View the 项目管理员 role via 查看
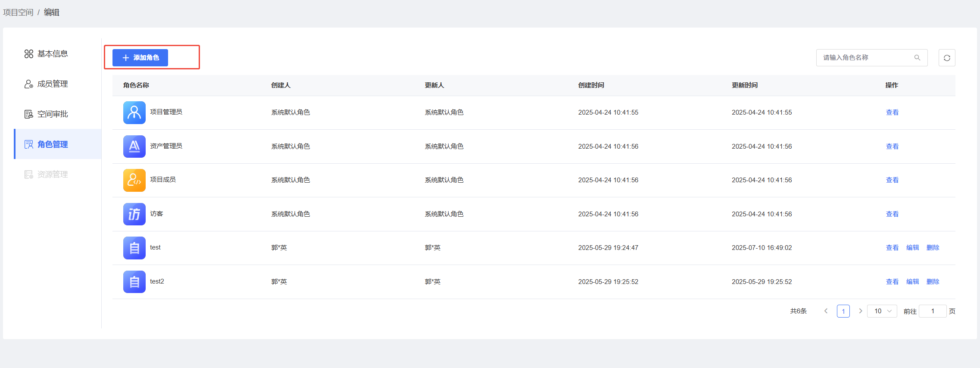980x368 pixels. pyautogui.click(x=892, y=112)
